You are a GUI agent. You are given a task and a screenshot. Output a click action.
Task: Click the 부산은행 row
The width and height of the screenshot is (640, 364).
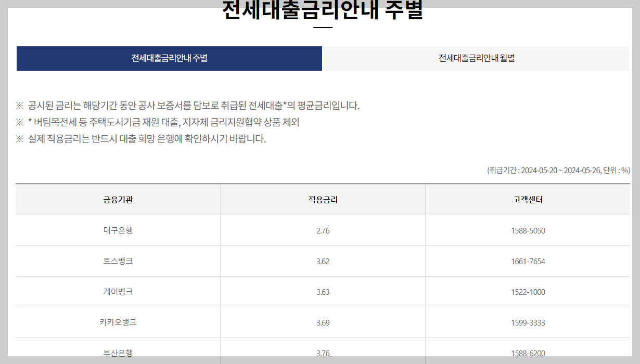pyautogui.click(x=119, y=353)
